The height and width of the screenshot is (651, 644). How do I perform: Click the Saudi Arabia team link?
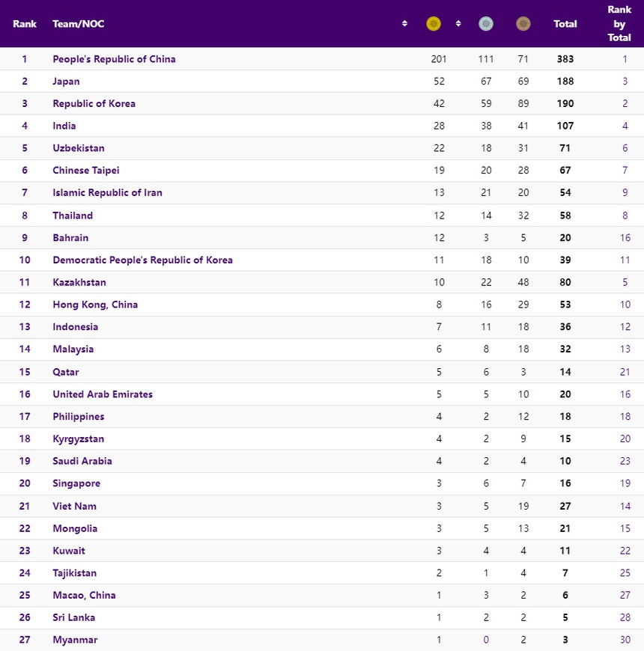tap(82, 461)
